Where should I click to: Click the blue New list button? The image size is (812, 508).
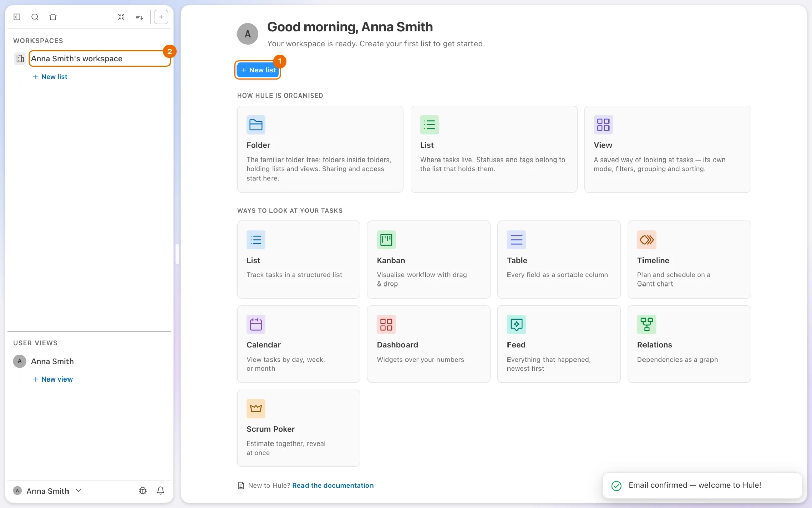point(258,70)
